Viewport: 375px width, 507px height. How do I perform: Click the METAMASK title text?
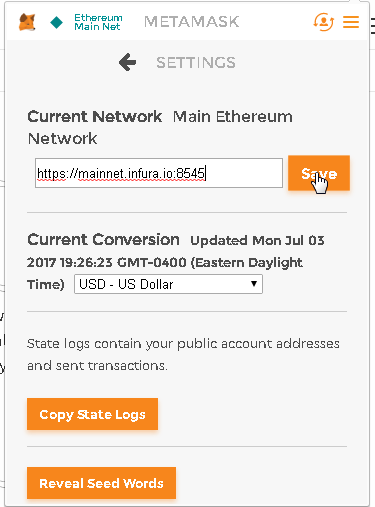[x=192, y=22]
